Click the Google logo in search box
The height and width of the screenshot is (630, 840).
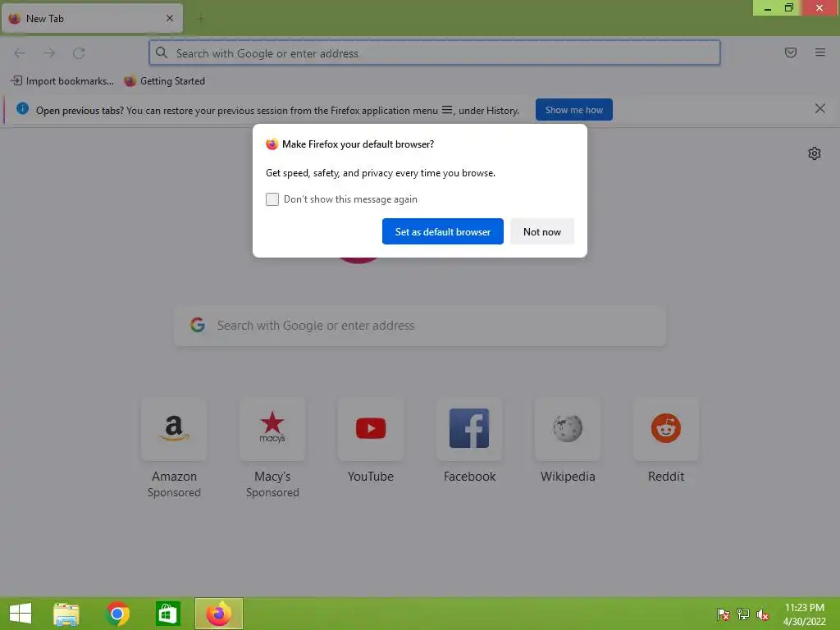(x=198, y=325)
